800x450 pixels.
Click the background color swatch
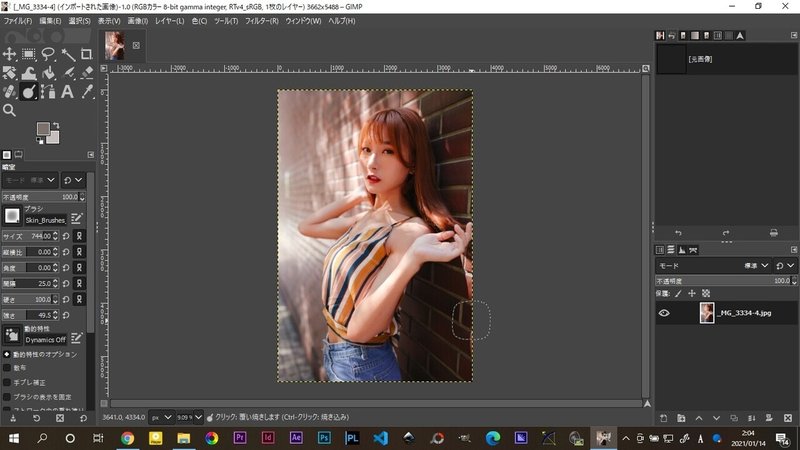point(53,137)
